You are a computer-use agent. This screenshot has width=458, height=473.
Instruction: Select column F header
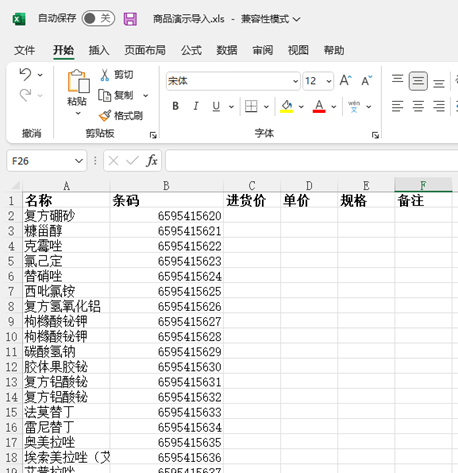coord(423,185)
